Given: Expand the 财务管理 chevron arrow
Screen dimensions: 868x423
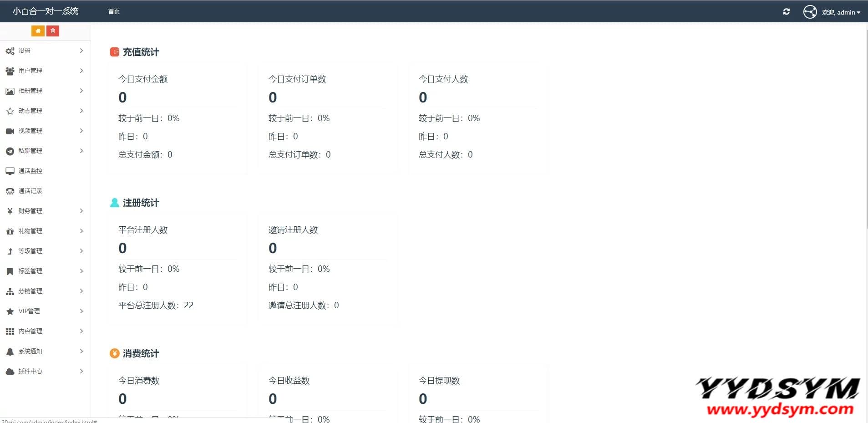Looking at the screenshot, I should [x=81, y=211].
